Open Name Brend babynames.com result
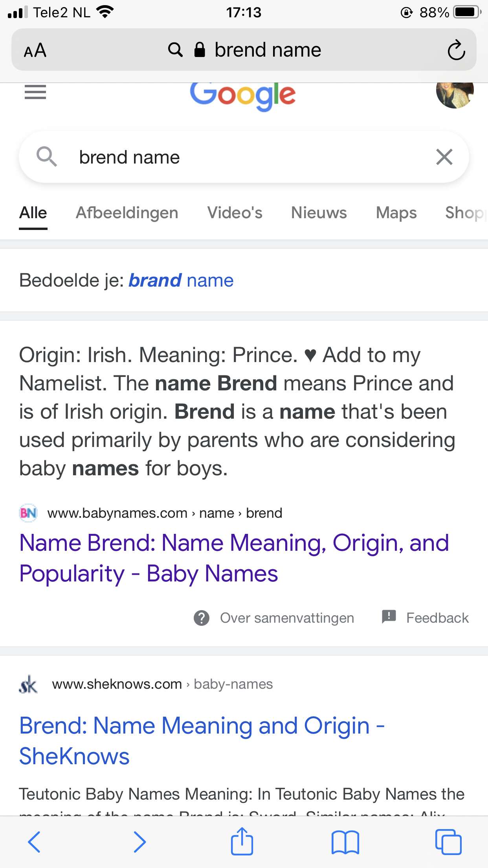Screen dimensions: 488x868 pyautogui.click(x=234, y=558)
